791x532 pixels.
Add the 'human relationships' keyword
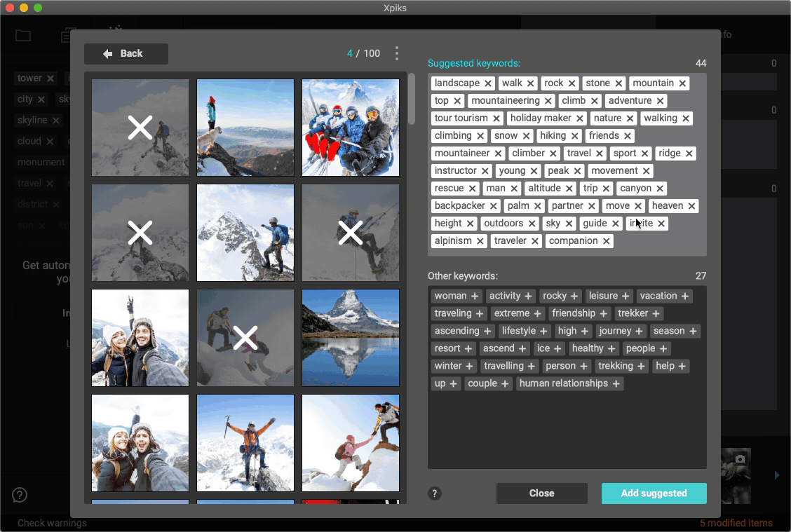(616, 384)
